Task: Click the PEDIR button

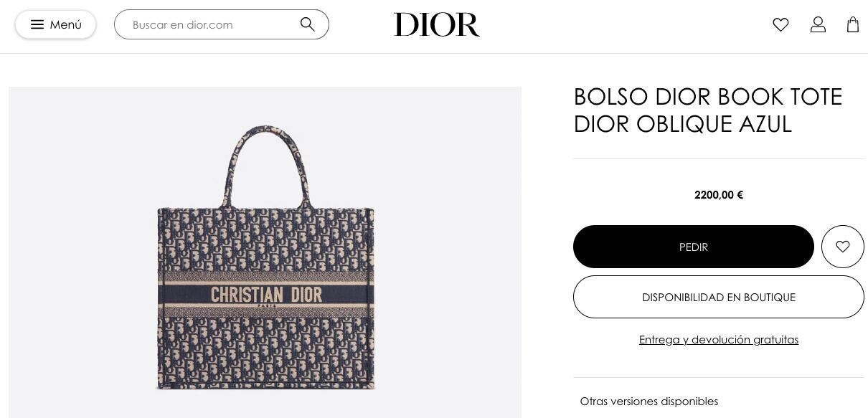Action: tap(694, 247)
